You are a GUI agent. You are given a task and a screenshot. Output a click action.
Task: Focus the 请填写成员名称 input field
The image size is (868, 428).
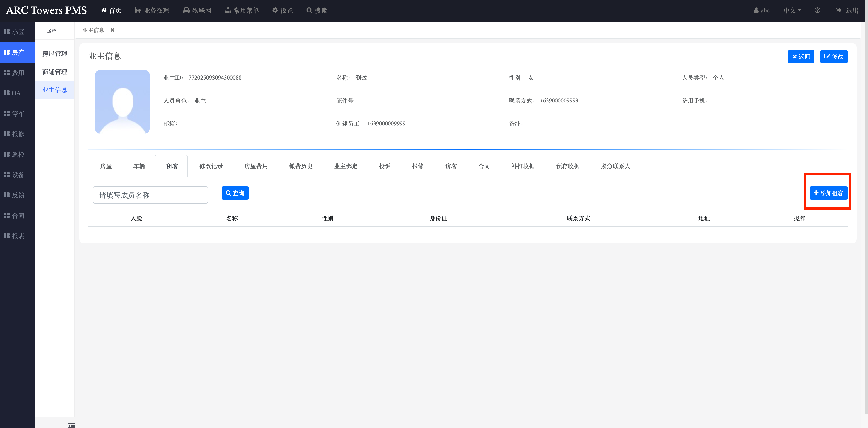[x=150, y=195]
